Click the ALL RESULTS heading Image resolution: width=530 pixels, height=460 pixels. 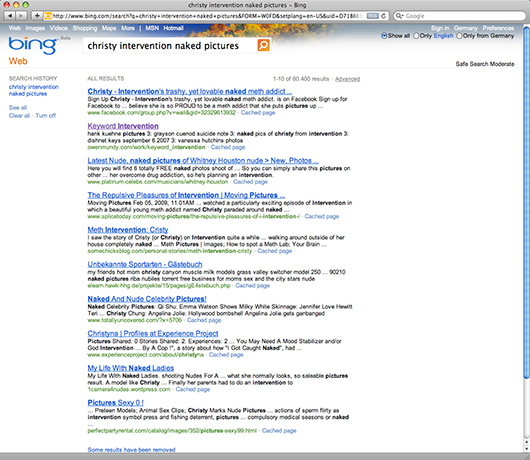point(106,78)
